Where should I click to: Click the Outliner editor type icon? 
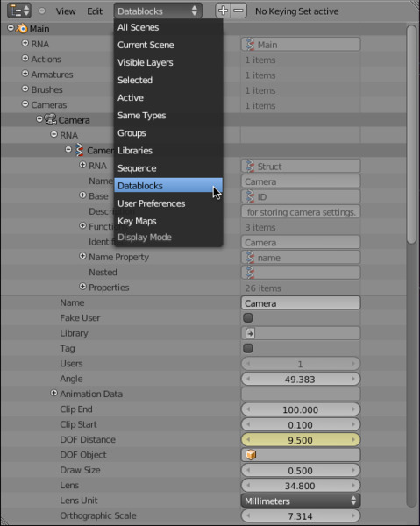tap(19, 11)
